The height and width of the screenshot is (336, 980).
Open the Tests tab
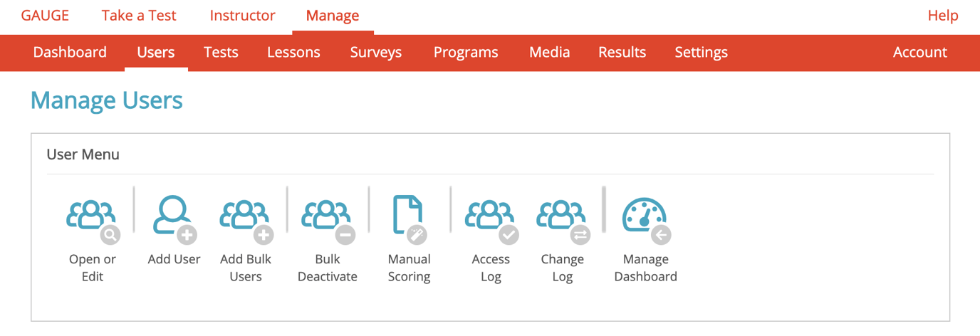(x=221, y=52)
